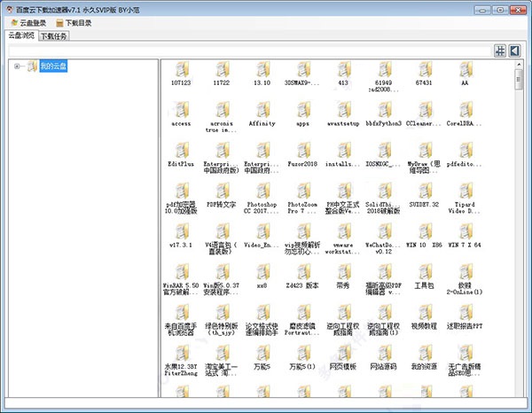Click the file list vertical scrollbar thumb
The height and width of the screenshot is (413, 532).
coord(520,81)
